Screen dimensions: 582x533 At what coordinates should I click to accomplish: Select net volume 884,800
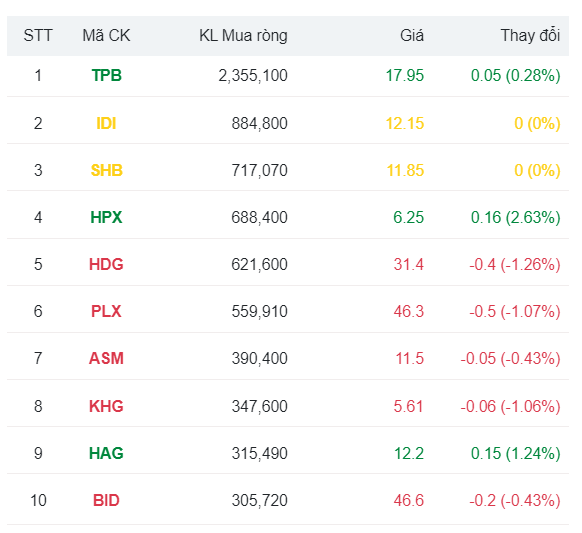pyautogui.click(x=260, y=124)
